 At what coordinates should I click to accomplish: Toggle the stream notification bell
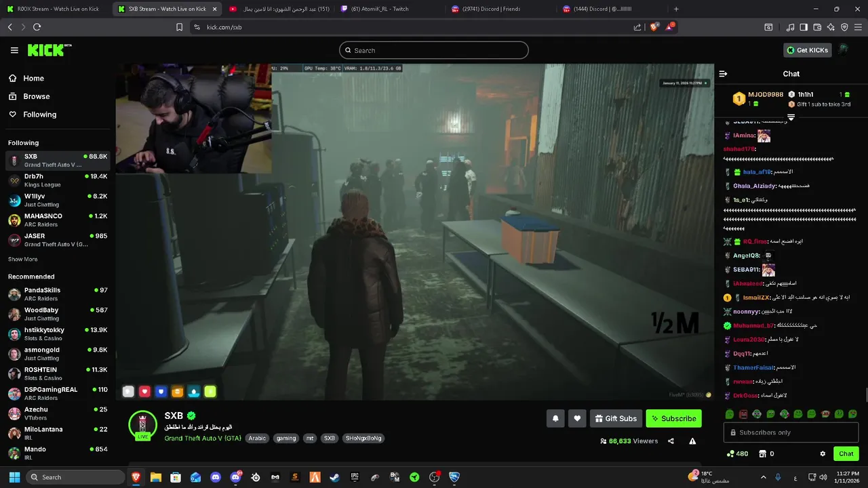555,418
